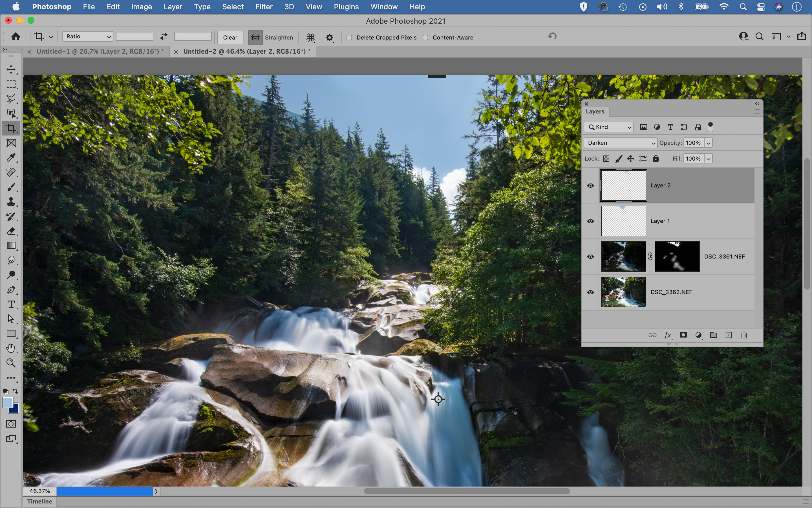Select the History Brush tool
This screenshot has width=812, height=508.
[11, 216]
